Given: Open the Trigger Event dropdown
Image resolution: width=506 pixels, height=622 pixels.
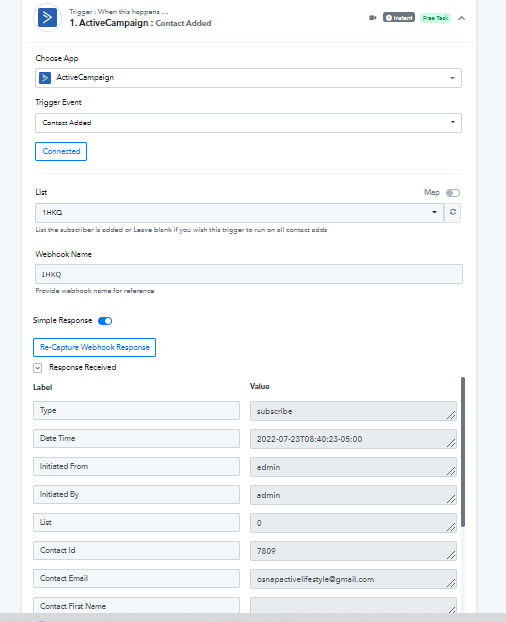Looking at the screenshot, I should tap(248, 123).
